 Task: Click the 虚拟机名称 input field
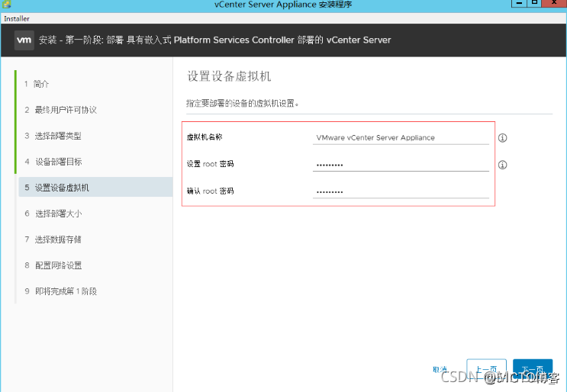point(401,137)
